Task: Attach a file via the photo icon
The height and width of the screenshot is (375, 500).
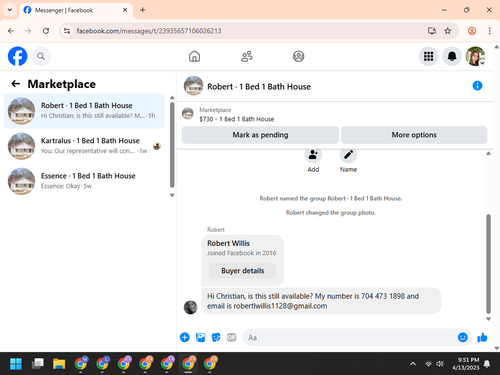Action: point(200,337)
